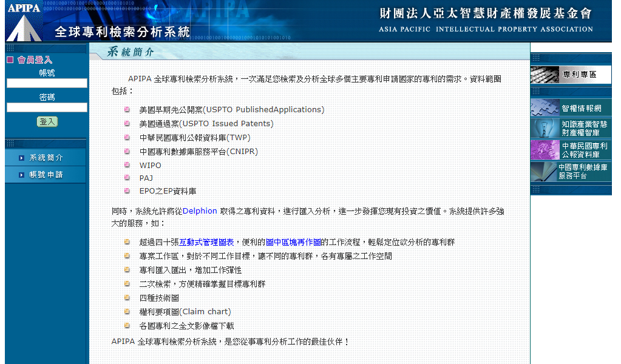Viewport: 621px width, 364px height.
Task: Open the 帳號申請 menu item
Action: click(x=46, y=175)
